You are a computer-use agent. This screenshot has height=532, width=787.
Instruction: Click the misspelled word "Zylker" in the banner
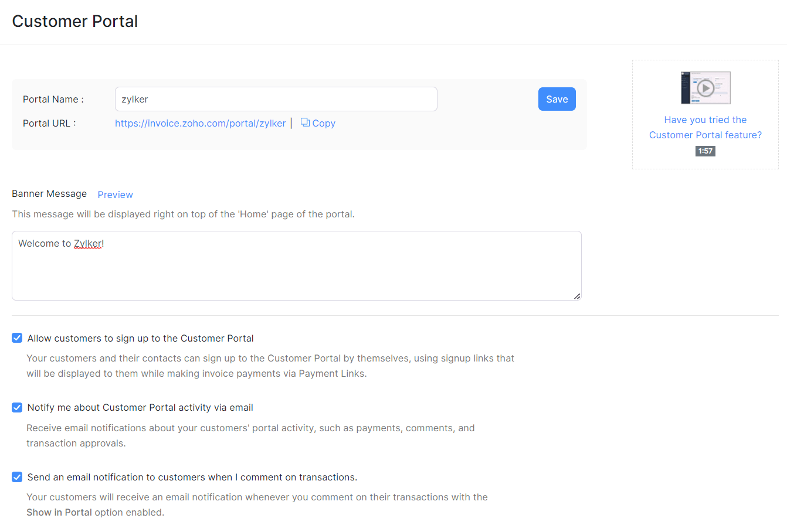tap(88, 243)
